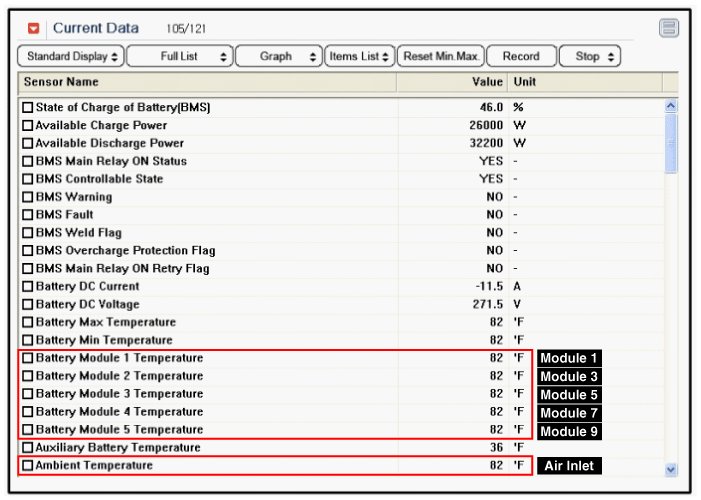This screenshot has width=701, height=500.
Task: Select the Battery Module 1 Temperature checkbox
Action: coord(28,358)
